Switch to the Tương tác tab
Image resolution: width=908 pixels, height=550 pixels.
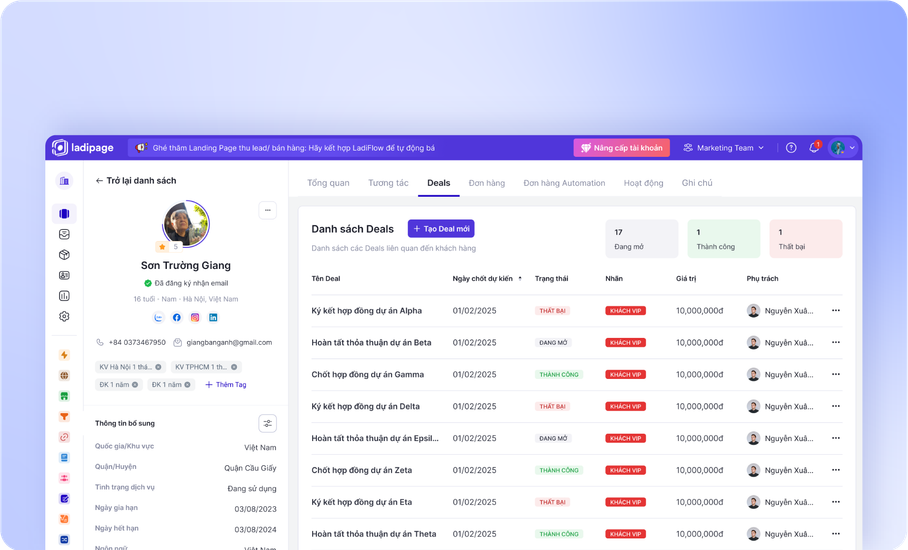tap(389, 183)
